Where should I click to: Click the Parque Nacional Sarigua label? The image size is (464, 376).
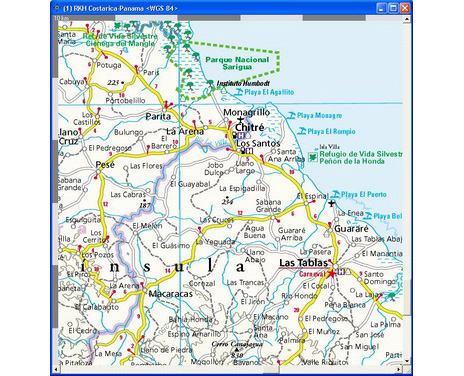point(237,63)
